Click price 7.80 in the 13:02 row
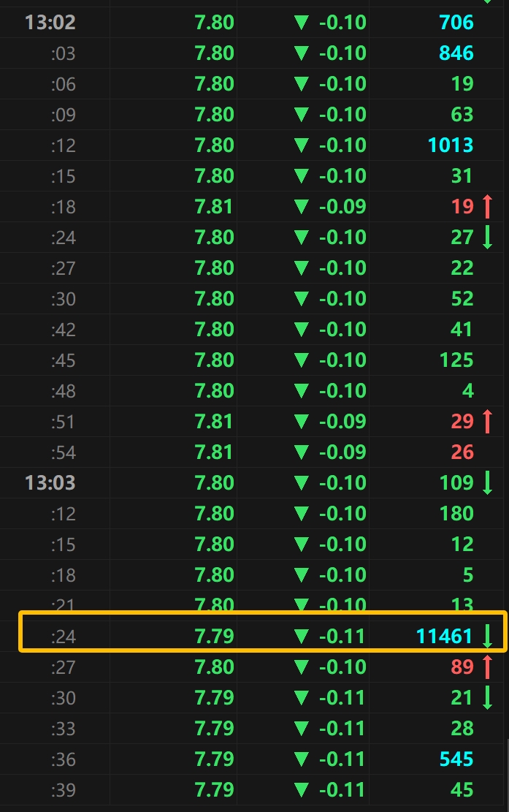The image size is (509, 812). 214,22
